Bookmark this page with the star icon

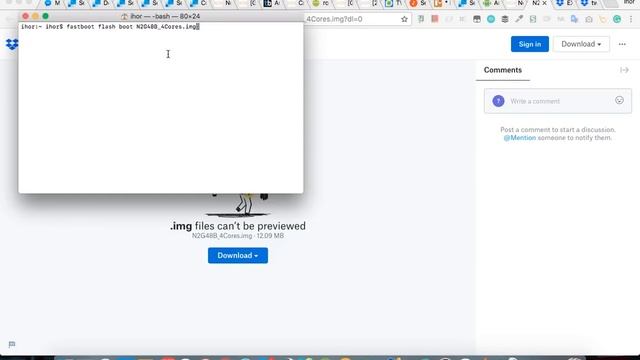coord(404,19)
